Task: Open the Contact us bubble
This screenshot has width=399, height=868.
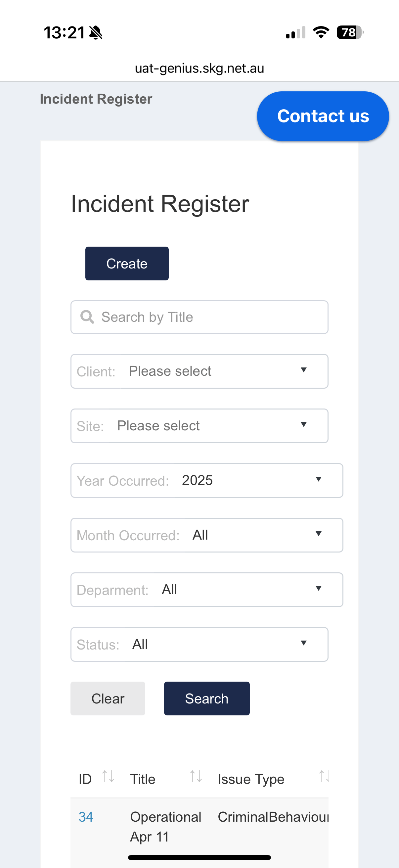Action: click(x=323, y=116)
